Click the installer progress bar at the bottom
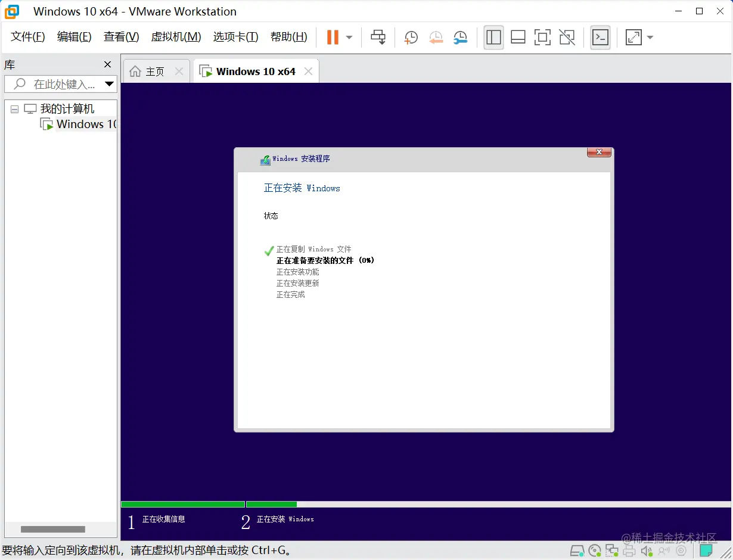Image resolution: width=733 pixels, height=560 pixels. [x=426, y=505]
